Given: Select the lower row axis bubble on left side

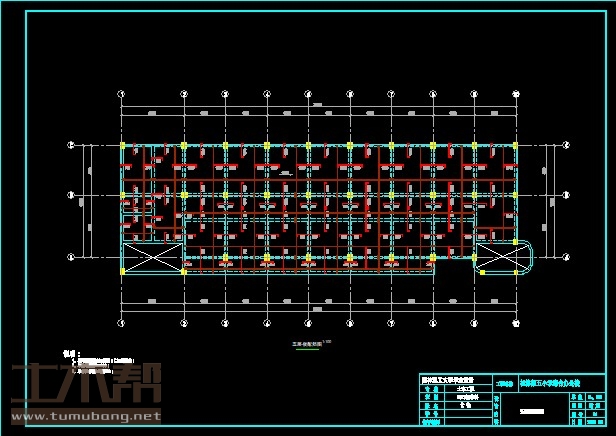Looking at the screenshot, I should 71,256.
